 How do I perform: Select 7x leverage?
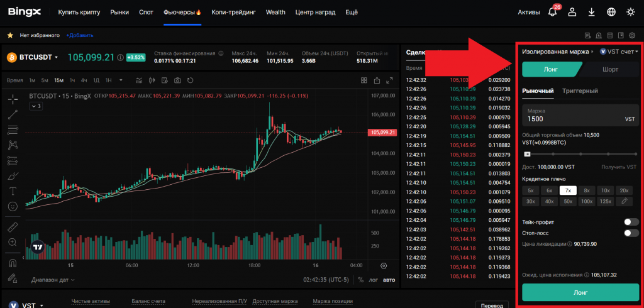coord(568,190)
